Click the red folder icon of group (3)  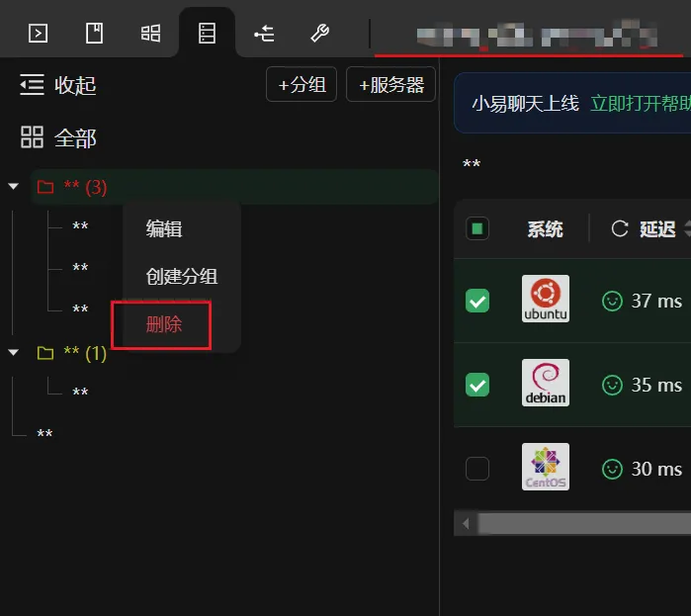tap(45, 187)
